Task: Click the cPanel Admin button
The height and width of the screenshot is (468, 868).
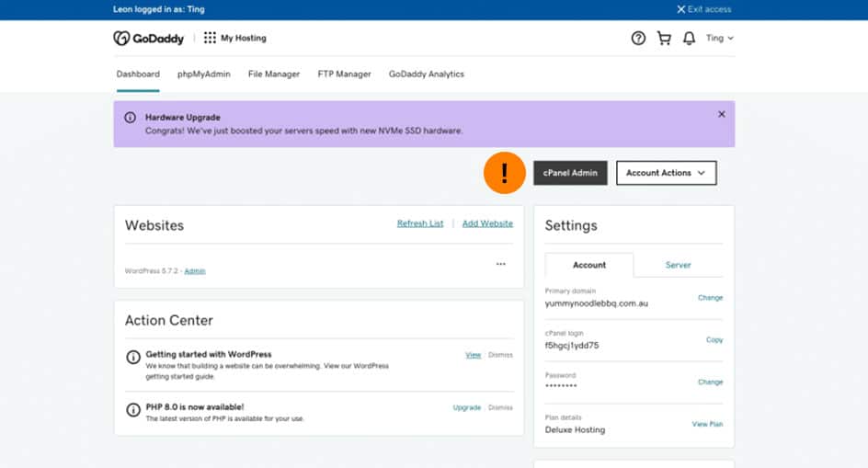Action: click(x=570, y=173)
